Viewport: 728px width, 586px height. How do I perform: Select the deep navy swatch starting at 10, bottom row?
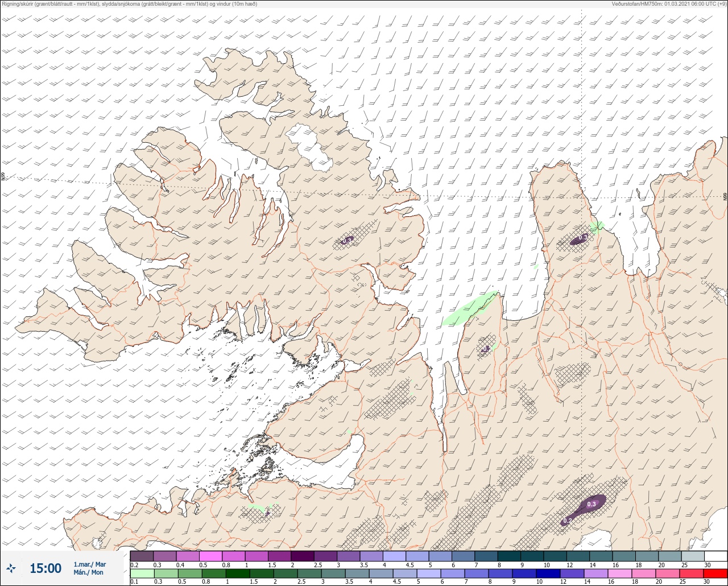pyautogui.click(x=548, y=573)
